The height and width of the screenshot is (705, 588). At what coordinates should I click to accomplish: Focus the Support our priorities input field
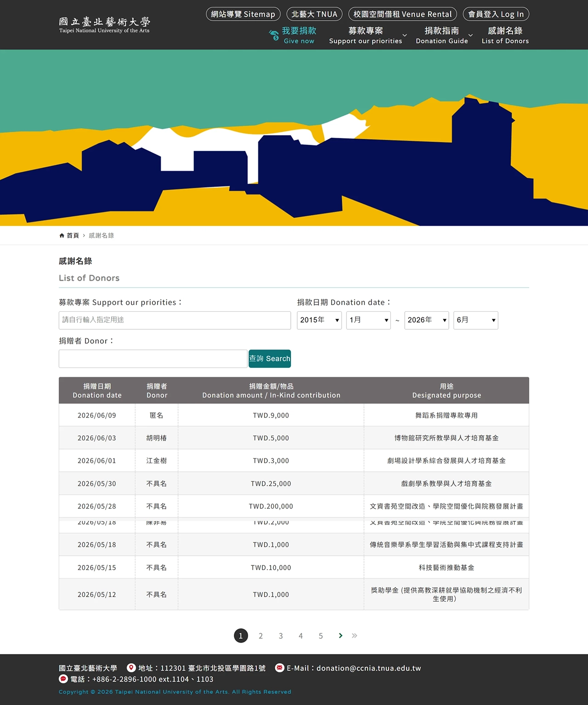(175, 320)
